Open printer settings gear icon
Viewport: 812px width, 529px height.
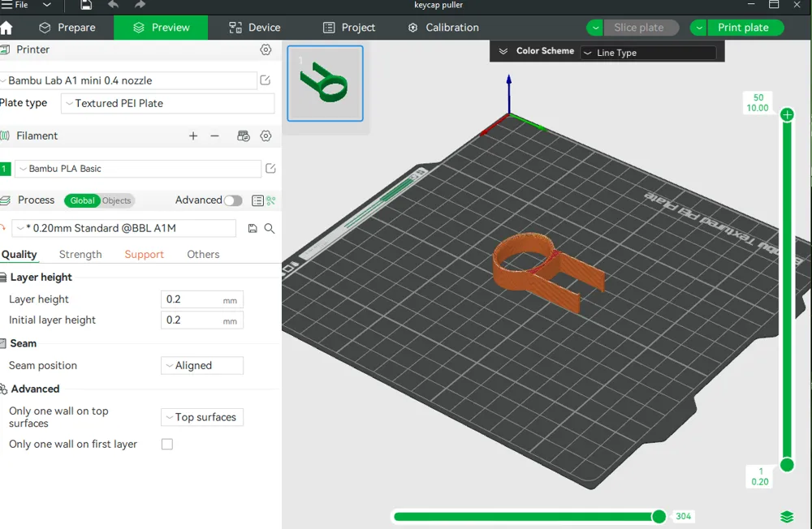click(x=266, y=49)
